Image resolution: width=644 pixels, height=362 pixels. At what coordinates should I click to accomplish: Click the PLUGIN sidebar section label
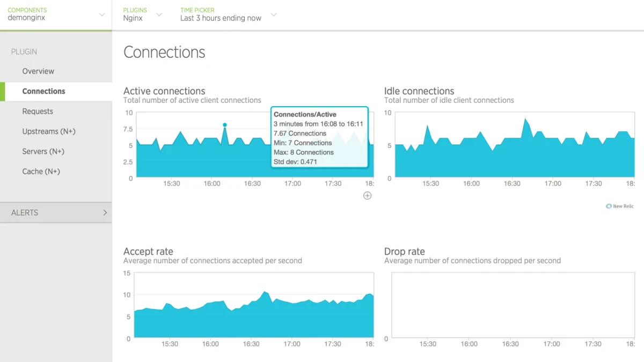click(24, 52)
